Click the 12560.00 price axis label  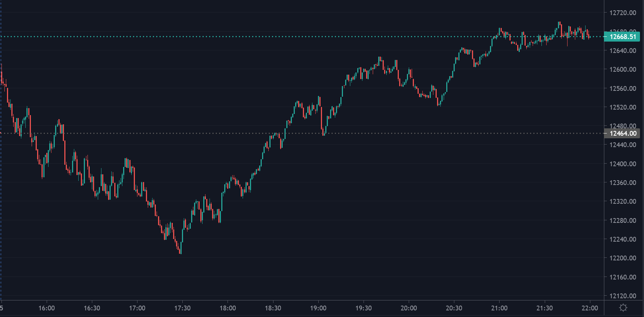(x=623, y=89)
